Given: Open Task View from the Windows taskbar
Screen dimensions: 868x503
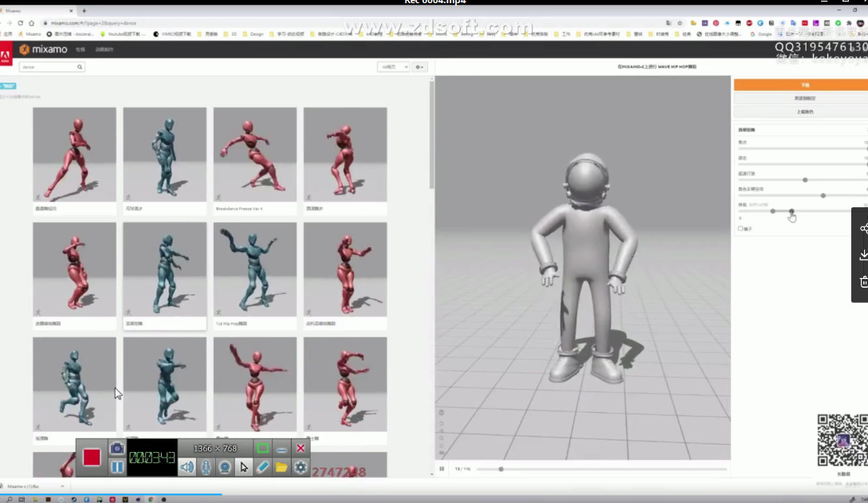Looking at the screenshot, I should [x=22, y=499].
